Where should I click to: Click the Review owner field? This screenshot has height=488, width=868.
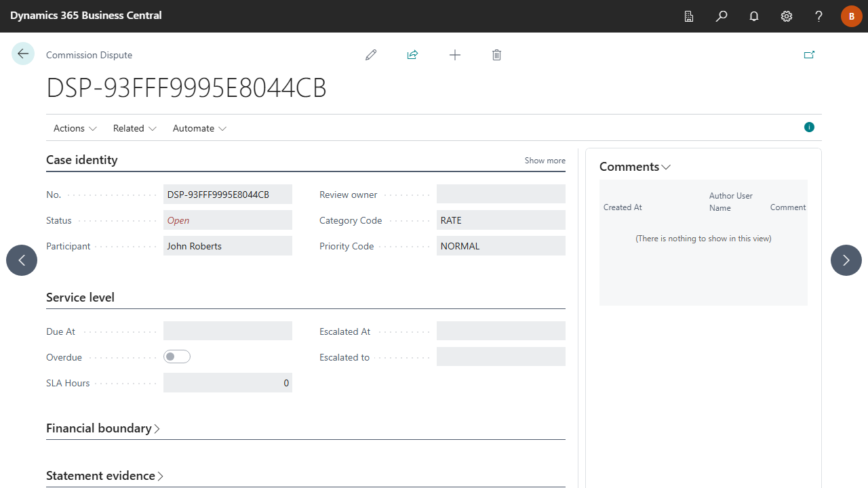point(501,194)
